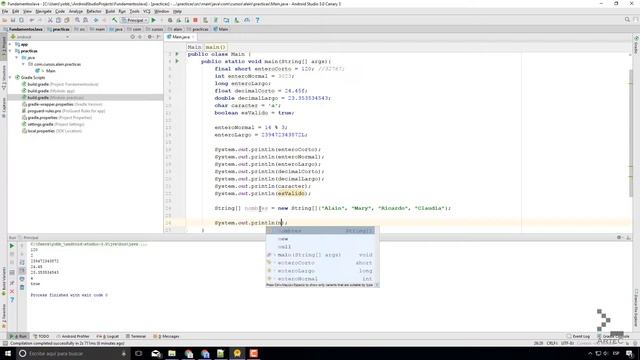Open File Explorer from the taskbar
The width and height of the screenshot is (640, 360).
(172, 353)
